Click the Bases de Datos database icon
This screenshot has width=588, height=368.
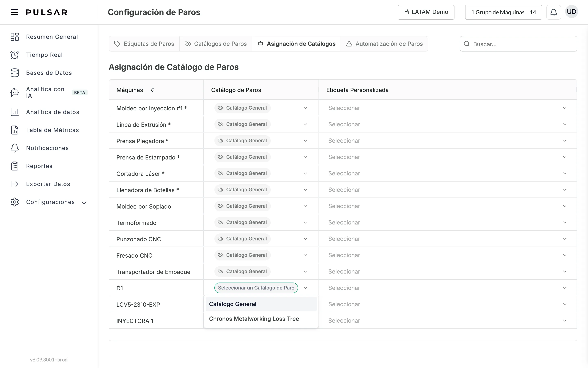click(x=14, y=73)
